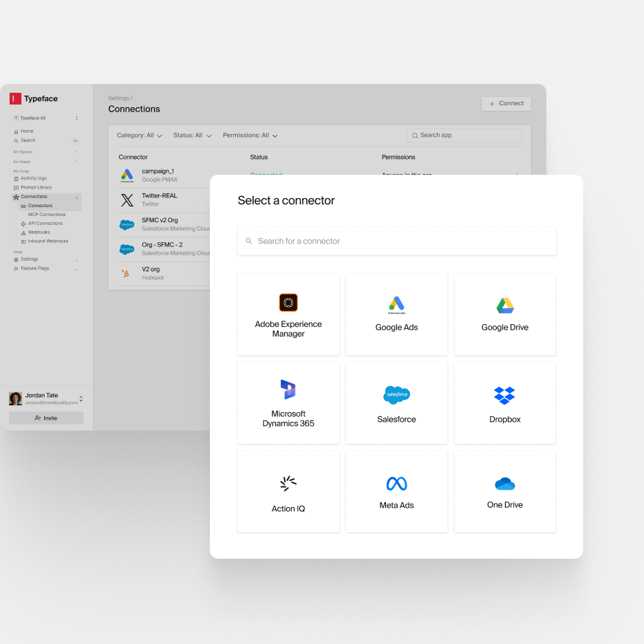644x644 pixels.
Task: Click the Salesforce card label
Action: tap(397, 419)
